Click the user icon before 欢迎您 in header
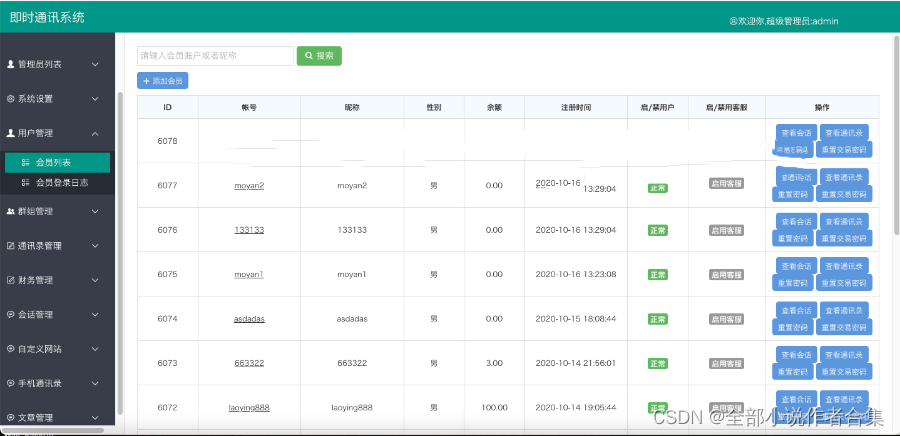The width and height of the screenshot is (900, 436). coord(733,21)
